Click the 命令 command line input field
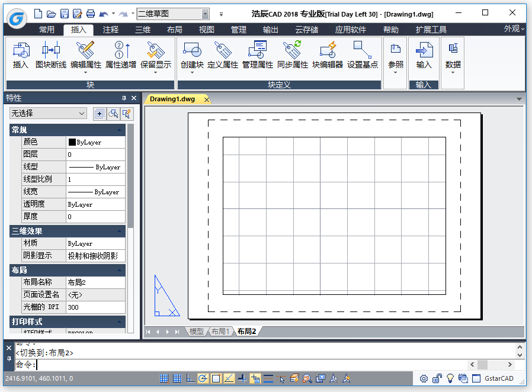The height and width of the screenshot is (392, 532). (237, 365)
